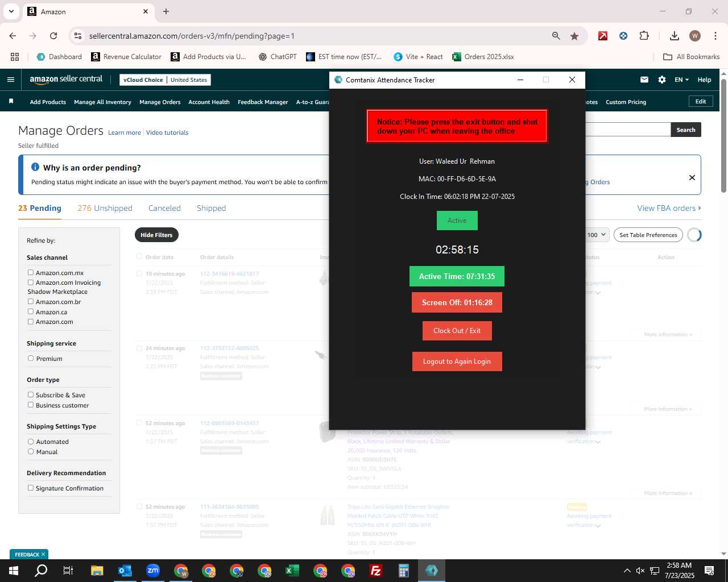Click the Hide Filters button
The height and width of the screenshot is (582, 728).
(156, 235)
